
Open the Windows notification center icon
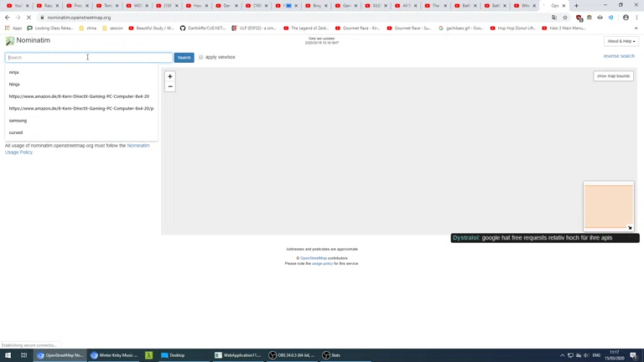coord(634,355)
